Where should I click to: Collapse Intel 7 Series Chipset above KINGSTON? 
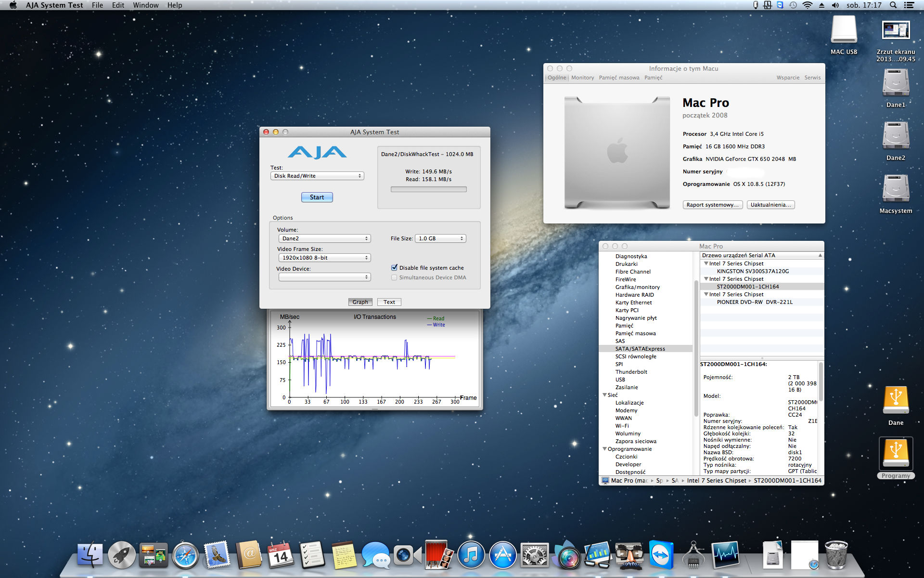[706, 263]
